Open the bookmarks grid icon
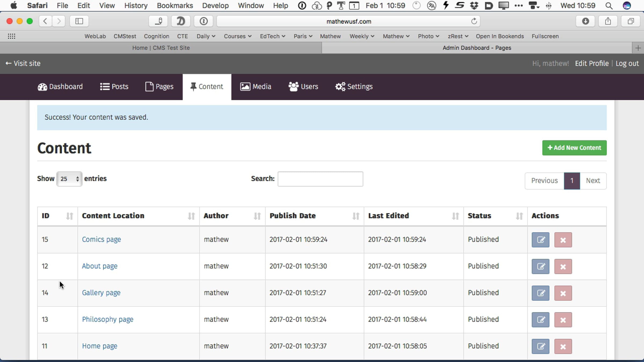 [11, 36]
